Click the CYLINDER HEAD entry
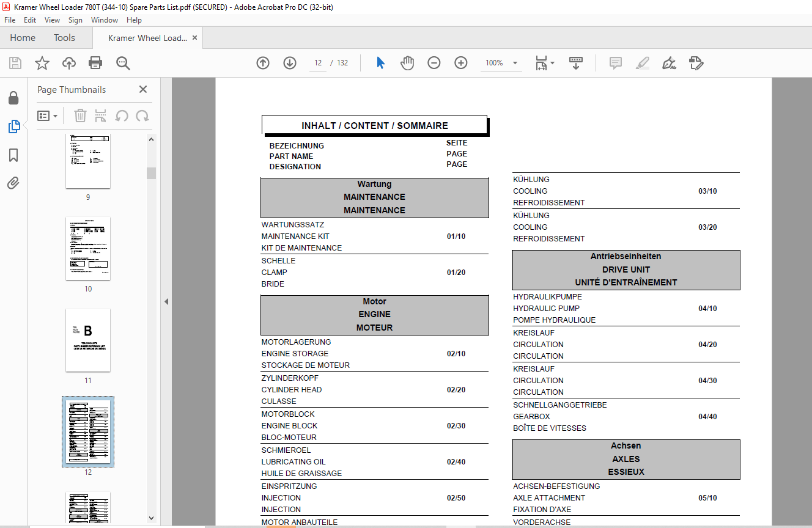Viewport: 812px width, 528px height. click(292, 390)
